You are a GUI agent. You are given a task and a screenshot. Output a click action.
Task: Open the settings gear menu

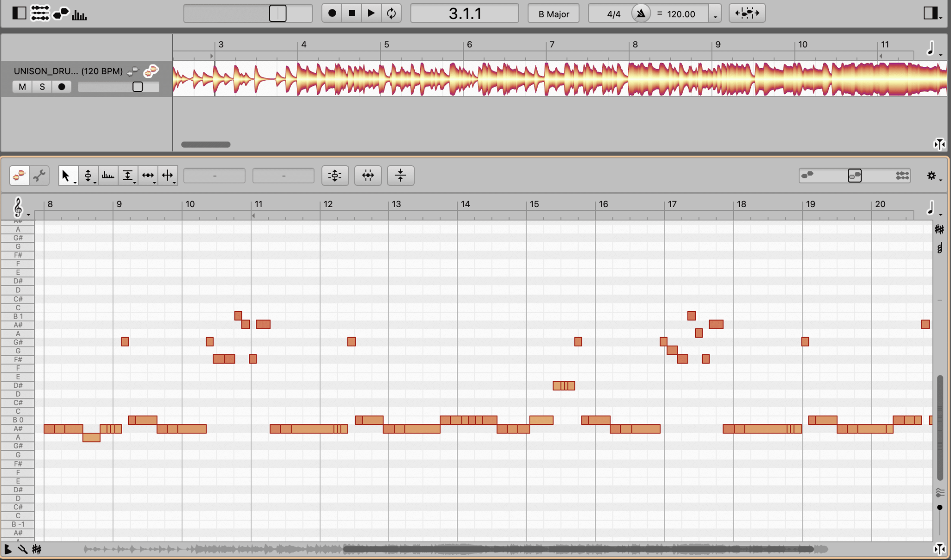pos(931,176)
